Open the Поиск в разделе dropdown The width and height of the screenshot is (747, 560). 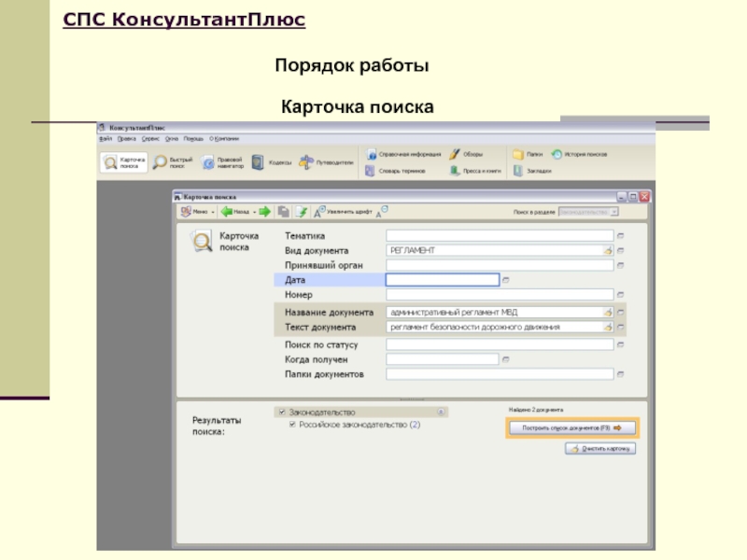[x=588, y=212]
